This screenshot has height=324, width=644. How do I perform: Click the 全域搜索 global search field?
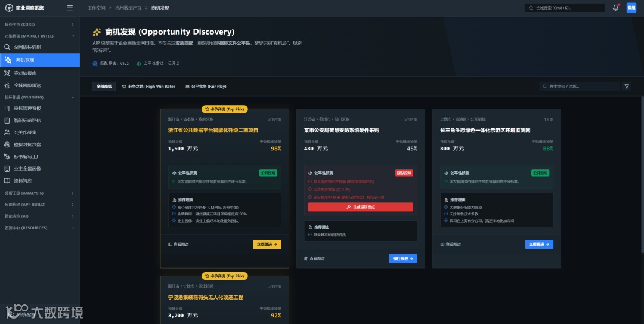pyautogui.click(x=565, y=8)
